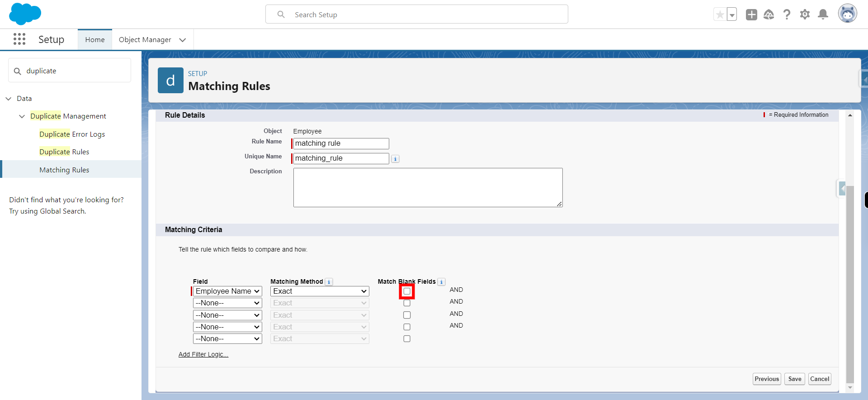Click the scroll down arrow

(850, 388)
